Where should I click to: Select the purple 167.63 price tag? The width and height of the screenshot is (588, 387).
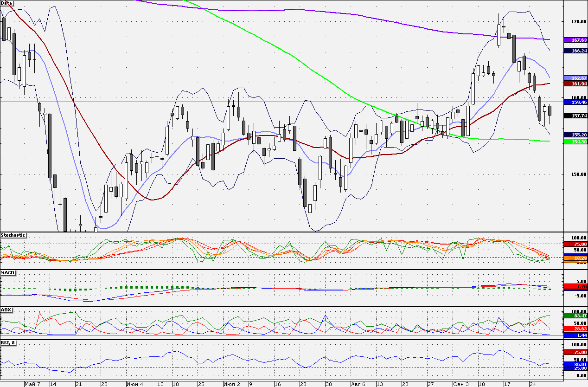pyautogui.click(x=575, y=40)
